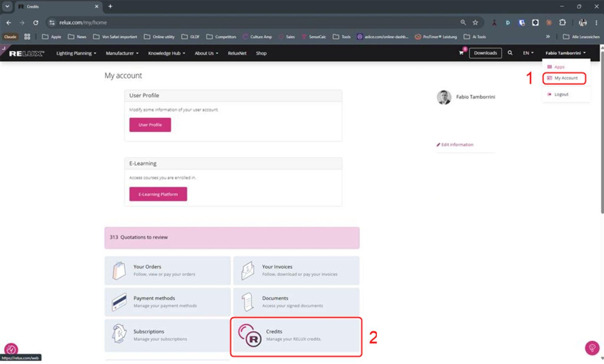Go to ReluxNet in the navbar
Image resolution: width=604 pixels, height=364 pixels.
click(x=237, y=53)
